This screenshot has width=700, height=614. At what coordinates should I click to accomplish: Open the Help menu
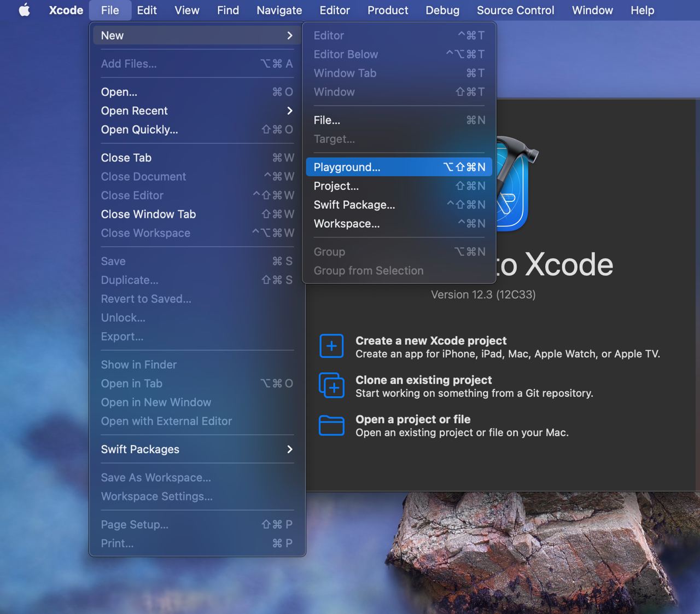click(642, 10)
